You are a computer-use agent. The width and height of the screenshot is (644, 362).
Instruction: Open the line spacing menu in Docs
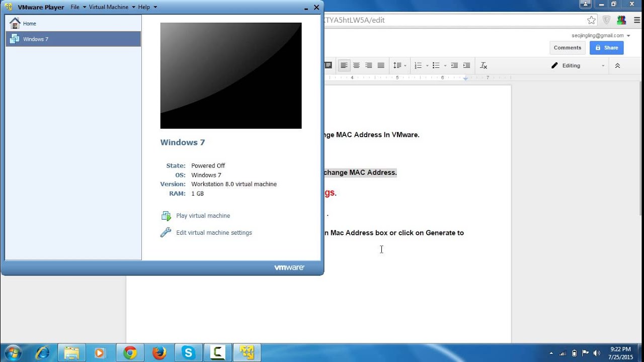(399, 65)
